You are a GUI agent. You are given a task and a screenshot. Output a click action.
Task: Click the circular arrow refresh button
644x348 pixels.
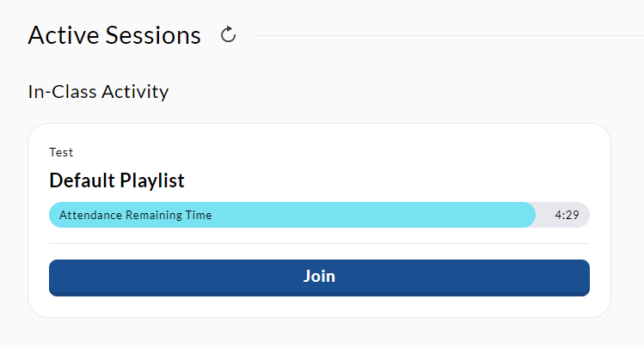pyautogui.click(x=229, y=35)
